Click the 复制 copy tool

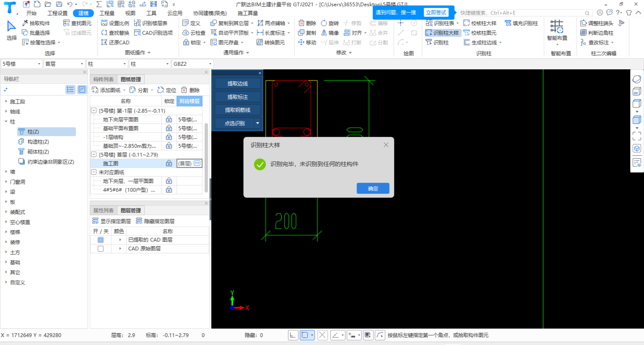coord(307,33)
